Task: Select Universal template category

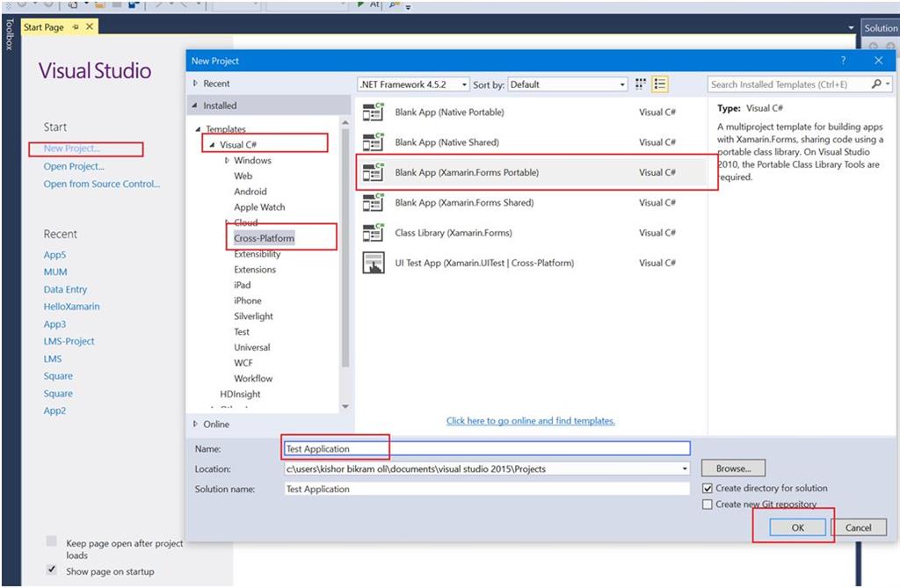Action: [x=252, y=347]
